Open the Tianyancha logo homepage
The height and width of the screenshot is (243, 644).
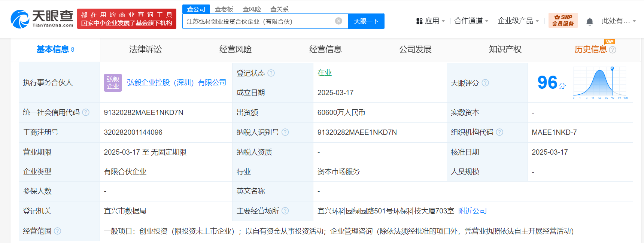(x=42, y=19)
